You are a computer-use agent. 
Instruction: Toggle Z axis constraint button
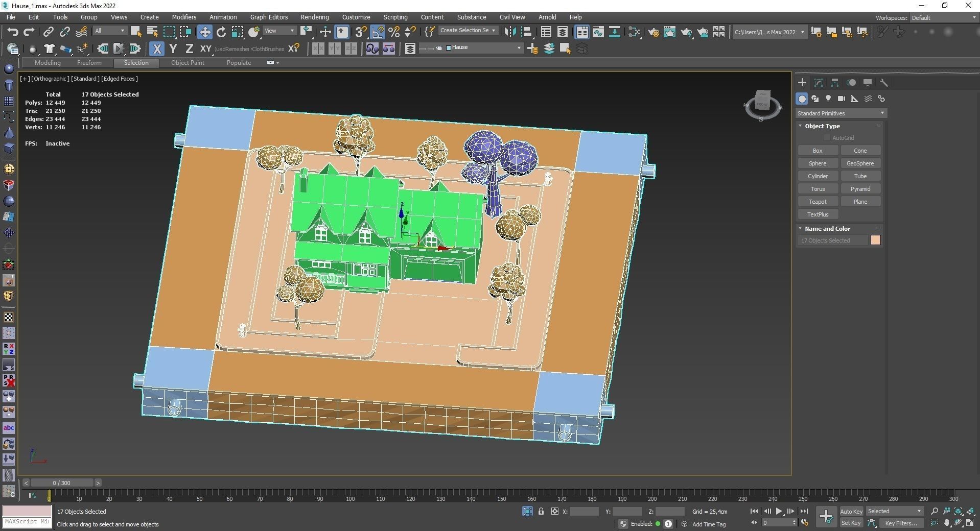189,49
